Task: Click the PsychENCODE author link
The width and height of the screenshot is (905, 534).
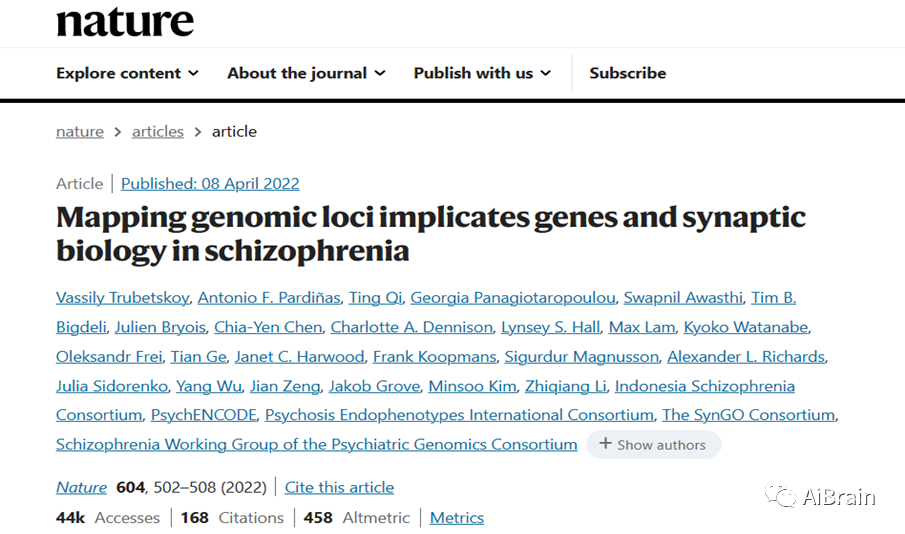Action: click(204, 415)
